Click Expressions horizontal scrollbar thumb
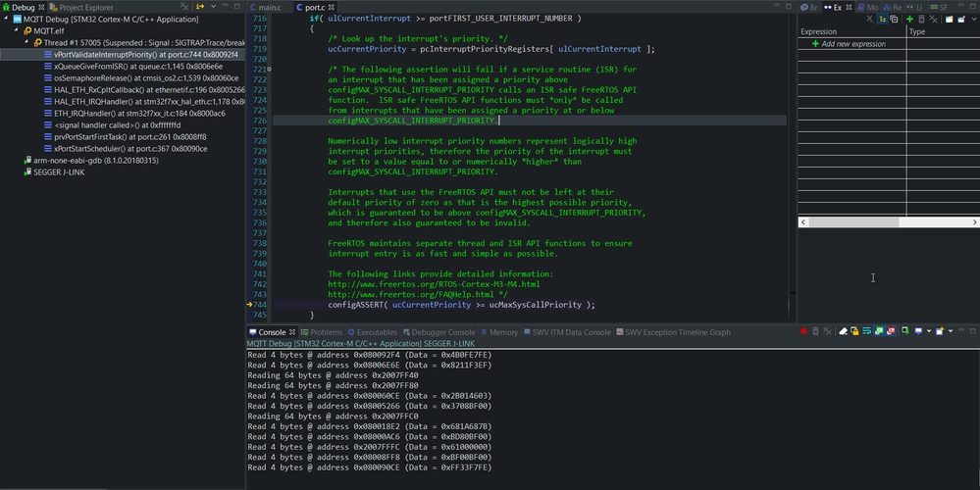This screenshot has height=490, width=980. coord(853,221)
